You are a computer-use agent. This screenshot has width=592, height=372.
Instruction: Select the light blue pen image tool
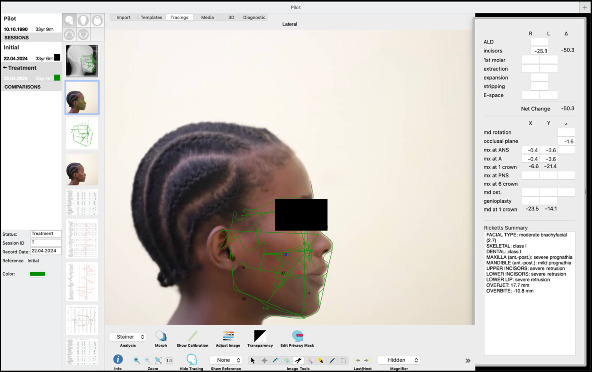276,360
